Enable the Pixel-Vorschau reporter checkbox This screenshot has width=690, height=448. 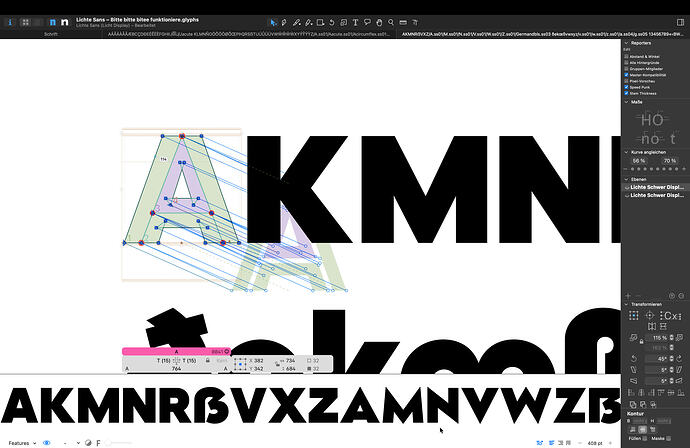tap(626, 81)
